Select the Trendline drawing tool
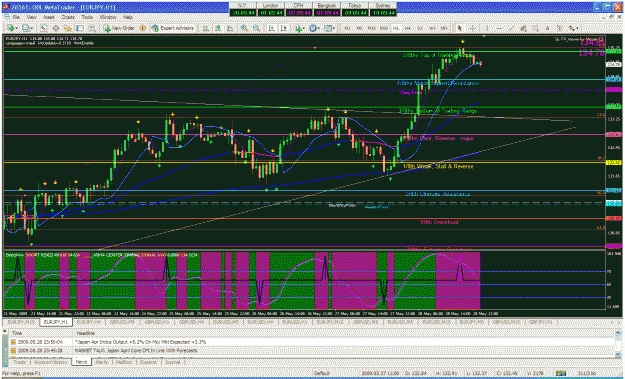Image resolution: width=625 pixels, height=379 pixels. click(x=511, y=28)
